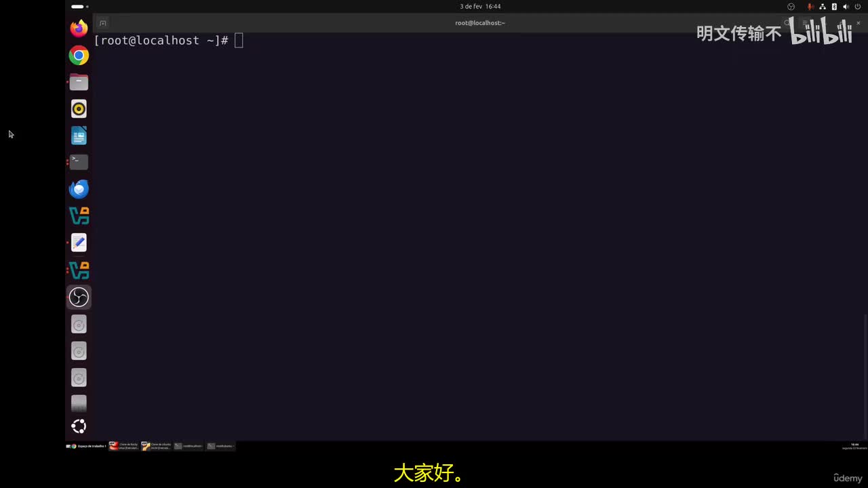The width and height of the screenshot is (868, 488).
Task: Click the terminal search magnifier icon
Action: tap(787, 23)
